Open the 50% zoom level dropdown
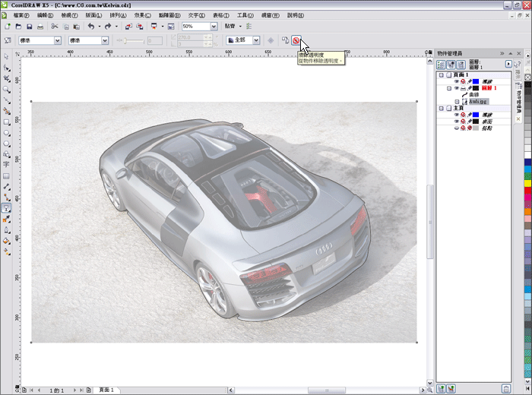The width and height of the screenshot is (532, 395). (214, 27)
